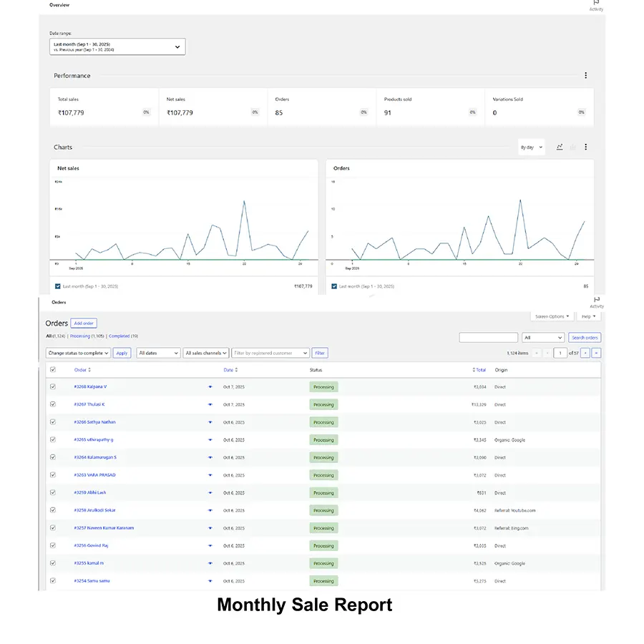Toggle select-all checkbox in orders table header
This screenshot has height=644, width=644.
click(52, 370)
